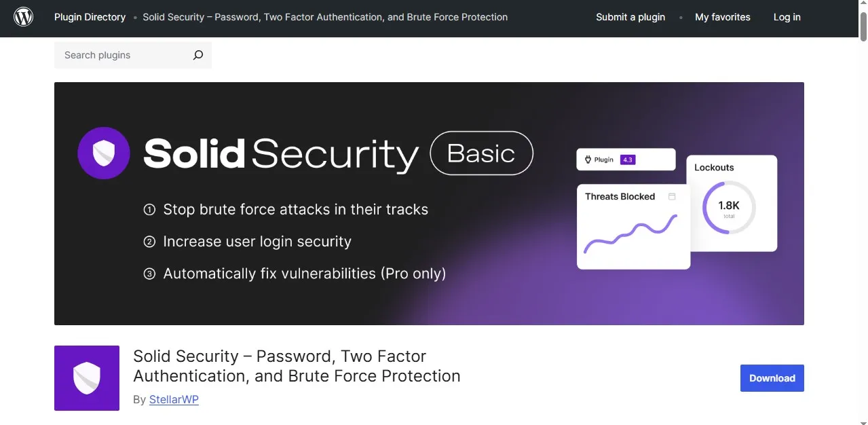Click the Solid Security Basic banner
Viewport: 868px width, 425px height.
[x=429, y=203]
